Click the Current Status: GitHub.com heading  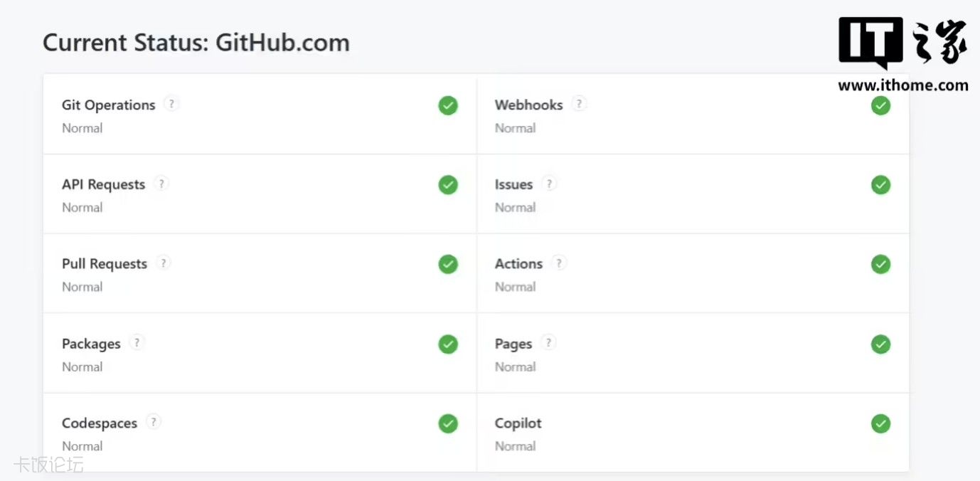[196, 43]
